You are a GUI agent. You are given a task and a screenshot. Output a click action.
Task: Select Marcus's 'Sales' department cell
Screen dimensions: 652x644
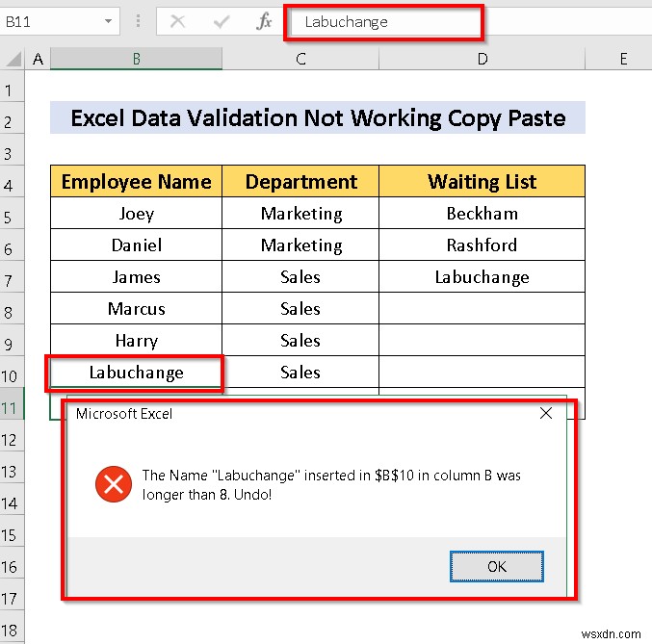(300, 308)
